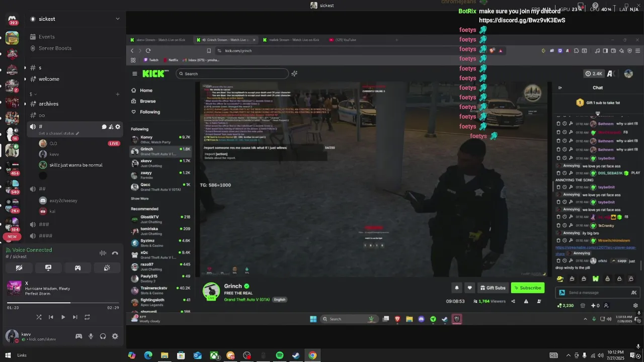Open the game controller icon beside kevv
This screenshot has width=644, height=362.
coord(78,336)
